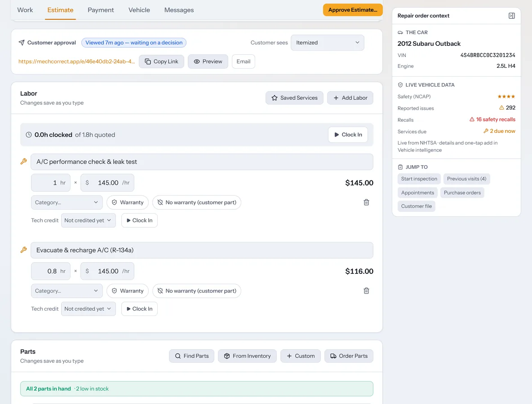Click the paper plane Customer approval icon
The width and height of the screenshot is (532, 404).
[22, 43]
